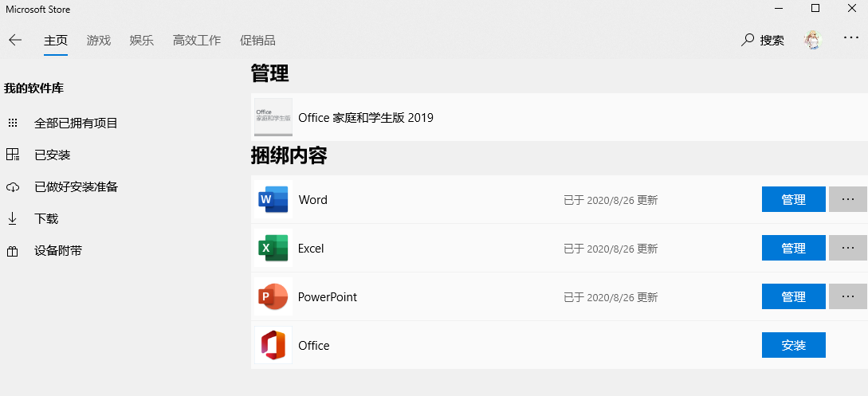Screen dimensions: 868x396
Task: Go back using the back arrow
Action: point(15,40)
